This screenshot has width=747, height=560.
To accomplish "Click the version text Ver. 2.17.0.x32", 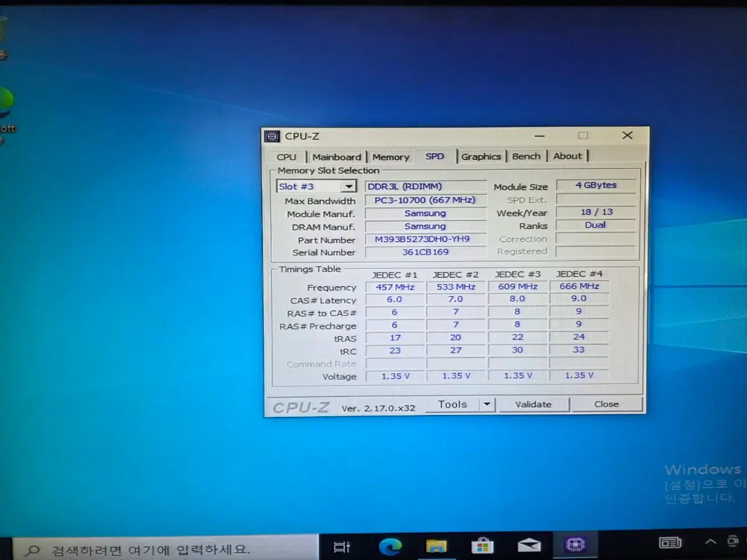I will 379,409.
